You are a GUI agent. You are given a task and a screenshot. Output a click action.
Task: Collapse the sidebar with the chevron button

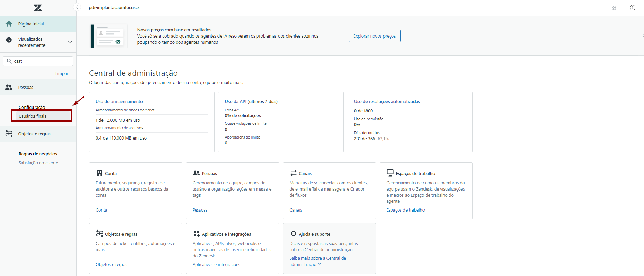[x=77, y=7]
